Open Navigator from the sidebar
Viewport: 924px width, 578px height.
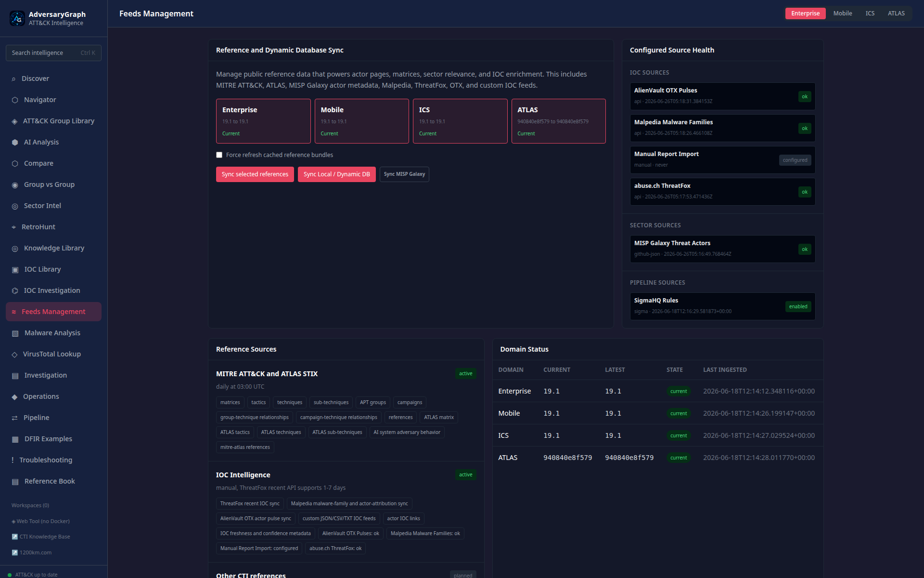click(53, 100)
